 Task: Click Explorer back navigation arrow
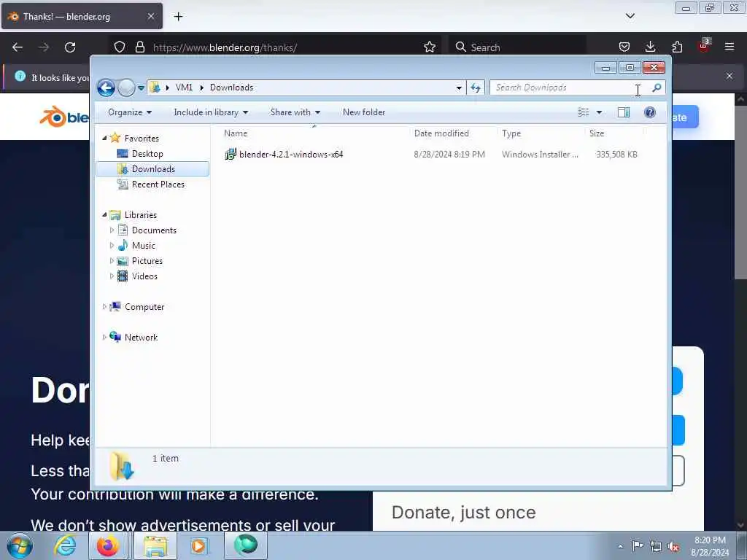pyautogui.click(x=106, y=87)
